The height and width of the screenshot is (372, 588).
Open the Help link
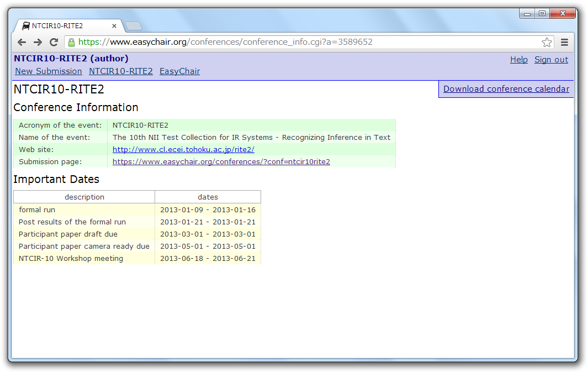point(518,60)
